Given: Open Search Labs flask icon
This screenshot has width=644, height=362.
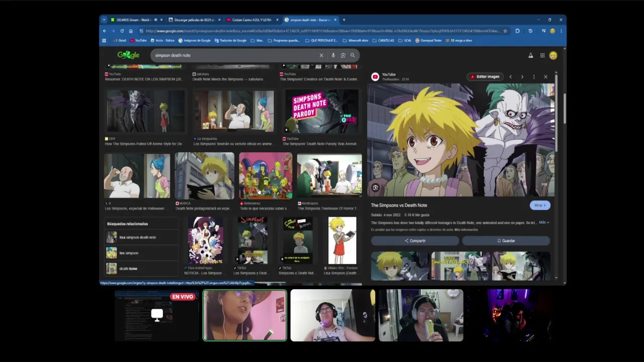Looking at the screenshot, I should click(530, 55).
